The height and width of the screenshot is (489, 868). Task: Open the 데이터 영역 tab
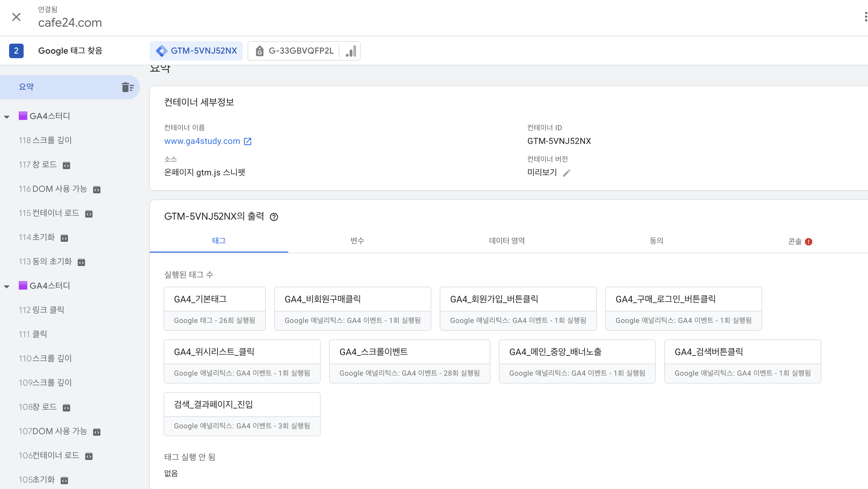(506, 241)
